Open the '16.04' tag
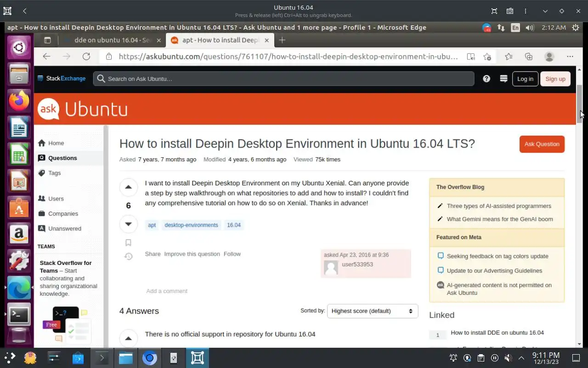Viewport: 588px width, 368px height. click(234, 225)
